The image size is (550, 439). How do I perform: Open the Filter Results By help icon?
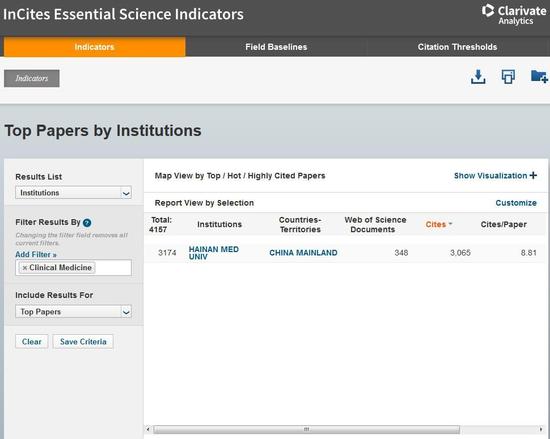coord(87,223)
